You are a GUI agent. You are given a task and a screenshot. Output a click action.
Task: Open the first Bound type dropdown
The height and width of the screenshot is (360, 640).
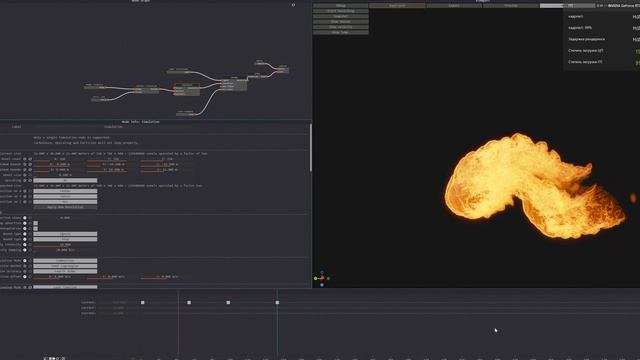[65, 234]
